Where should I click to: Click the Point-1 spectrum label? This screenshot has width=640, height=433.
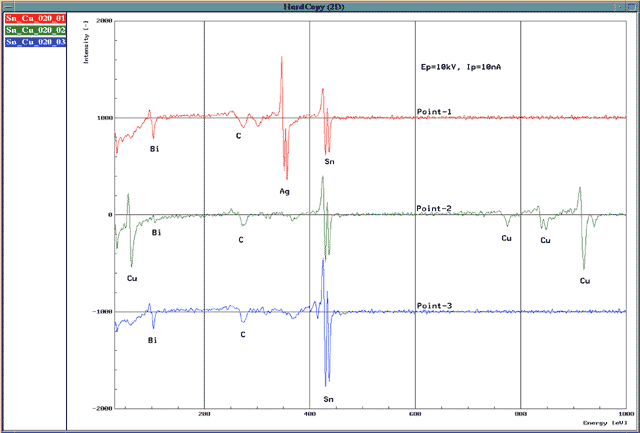434,112
